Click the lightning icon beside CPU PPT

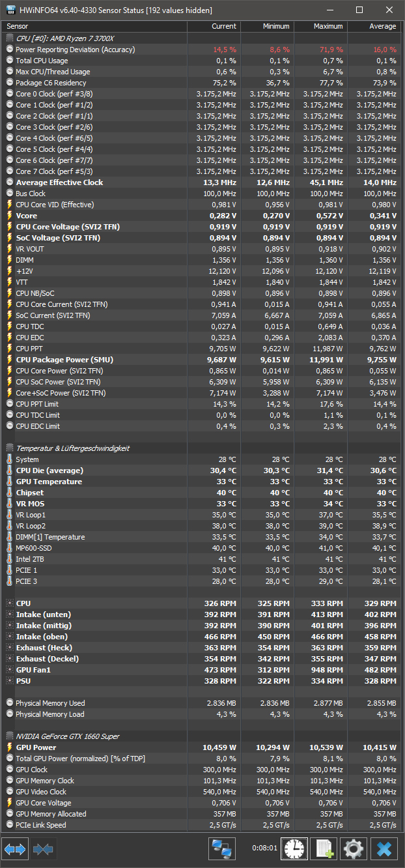[x=10, y=349]
